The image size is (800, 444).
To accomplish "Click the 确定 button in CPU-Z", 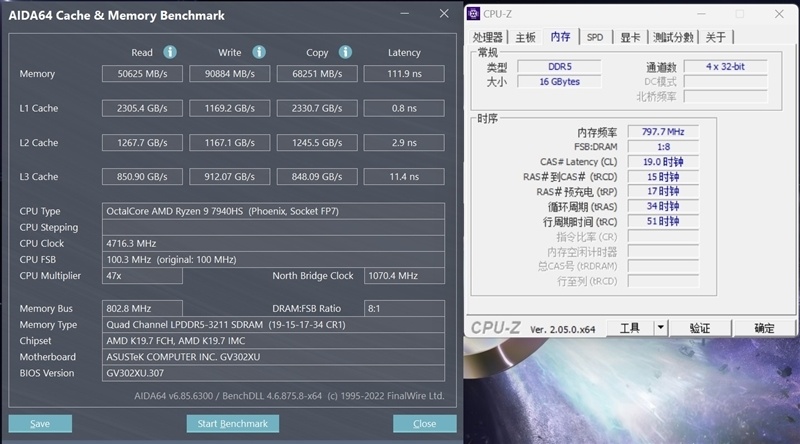I will pos(764,328).
